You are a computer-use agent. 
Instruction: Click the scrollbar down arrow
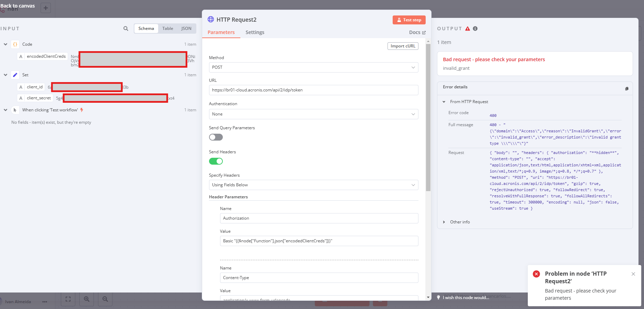(x=428, y=297)
